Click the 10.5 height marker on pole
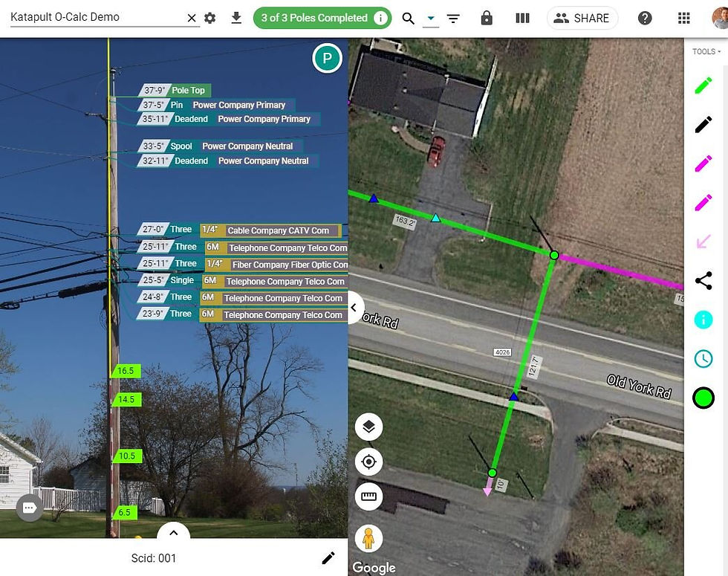Screen dimensions: 728x576 coord(127,456)
